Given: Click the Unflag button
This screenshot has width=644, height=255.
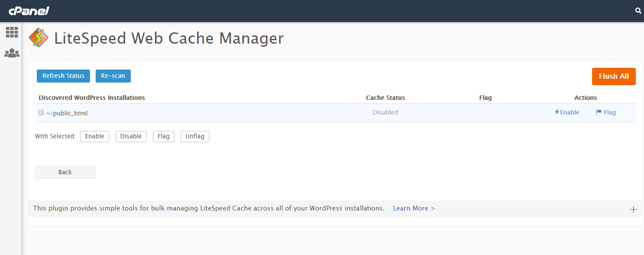Looking at the screenshot, I should point(195,136).
